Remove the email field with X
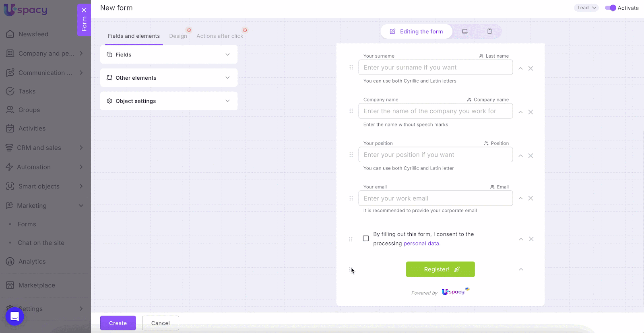This screenshot has width=644, height=333. (x=531, y=198)
